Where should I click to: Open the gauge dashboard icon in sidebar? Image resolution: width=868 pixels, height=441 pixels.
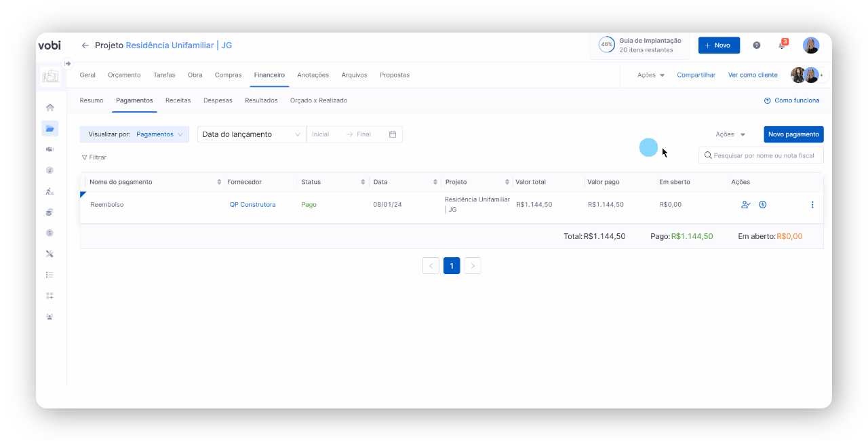tap(50, 170)
